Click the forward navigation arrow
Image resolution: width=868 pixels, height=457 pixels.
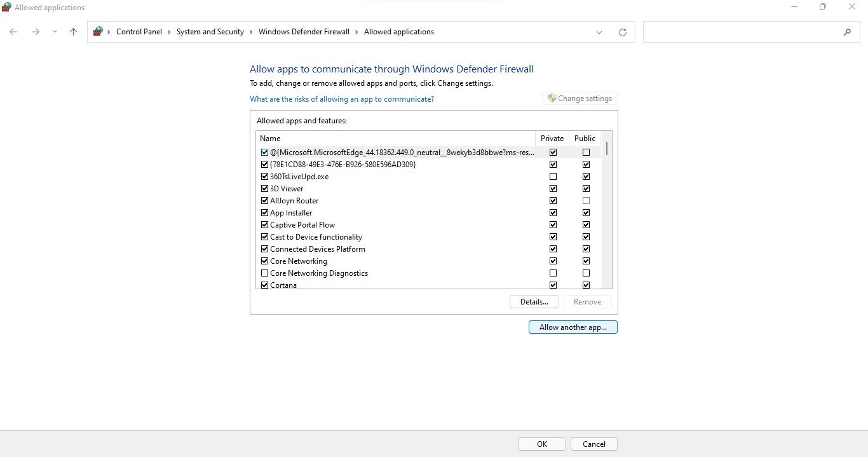pos(36,31)
